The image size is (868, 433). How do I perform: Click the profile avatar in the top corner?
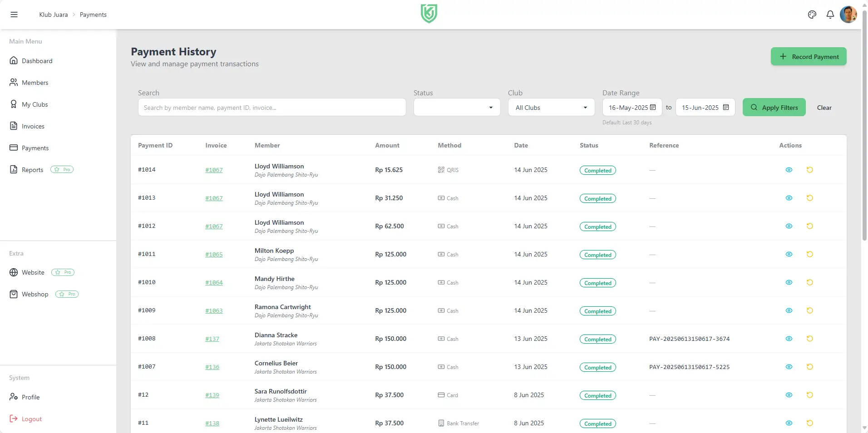848,14
